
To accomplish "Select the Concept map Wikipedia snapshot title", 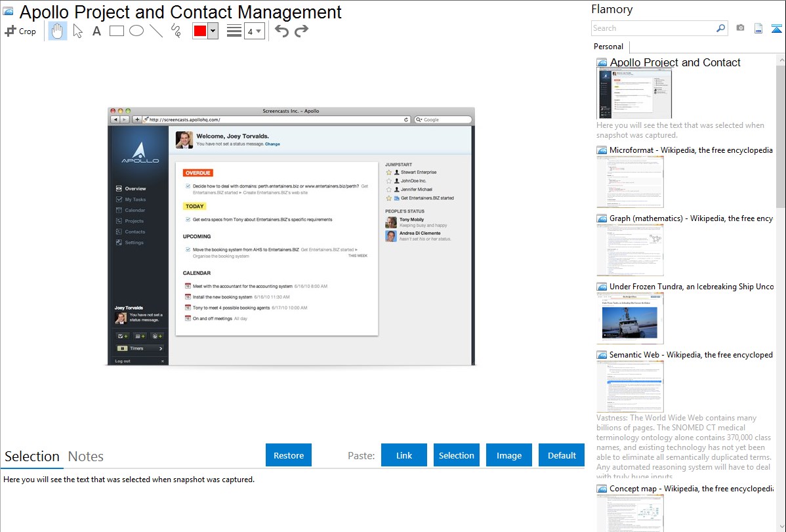I will pos(692,488).
